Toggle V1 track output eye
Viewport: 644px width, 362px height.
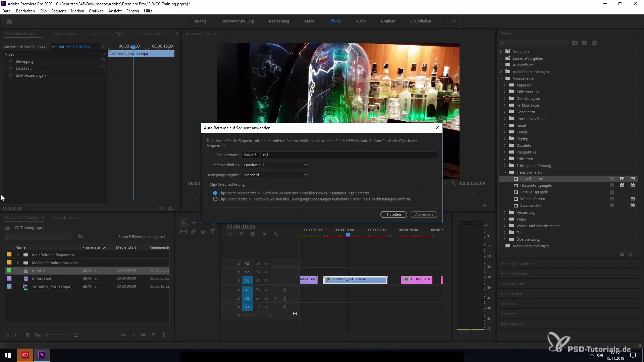coord(266,281)
